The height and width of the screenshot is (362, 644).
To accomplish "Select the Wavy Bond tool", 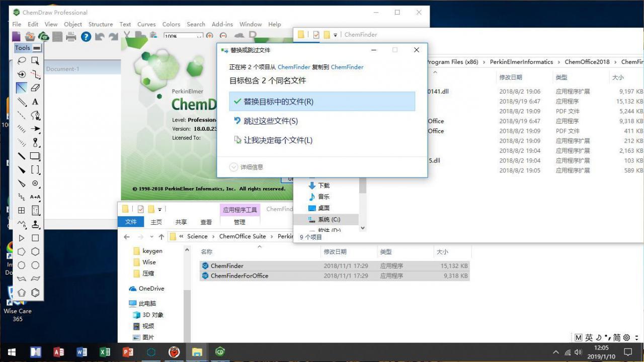I will coord(22,197).
